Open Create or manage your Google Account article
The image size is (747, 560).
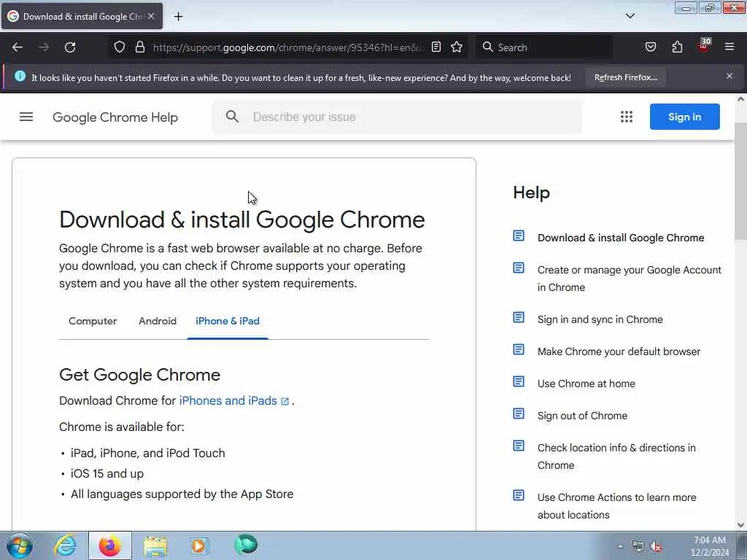630,279
